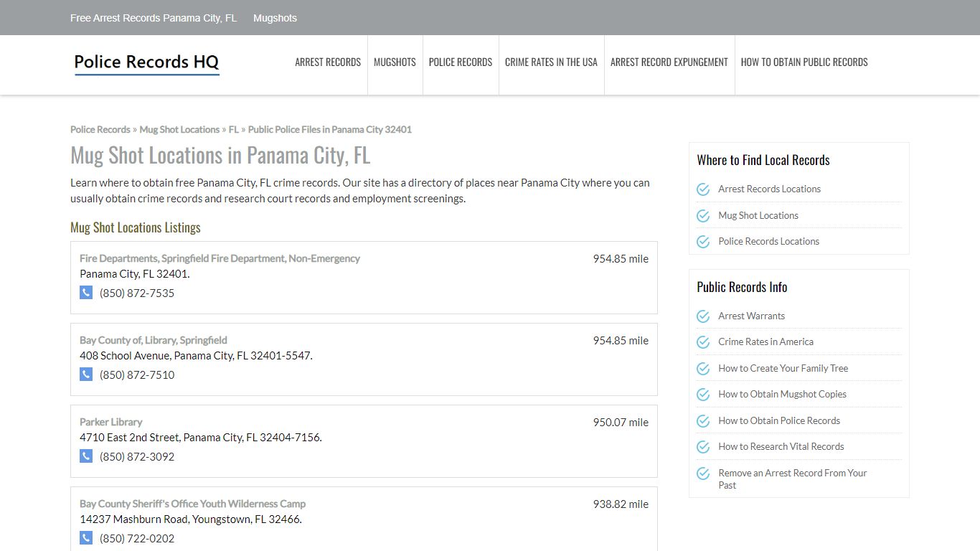
Task: Click checkmark icon beside Arrest Records Locations
Action: 703,189
